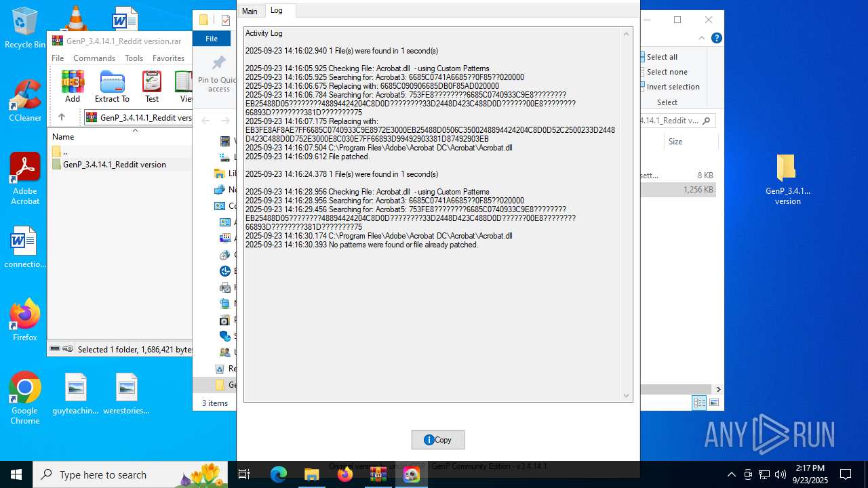Sort Explorer files by Size column
The height and width of the screenshot is (488, 868).
tap(675, 142)
